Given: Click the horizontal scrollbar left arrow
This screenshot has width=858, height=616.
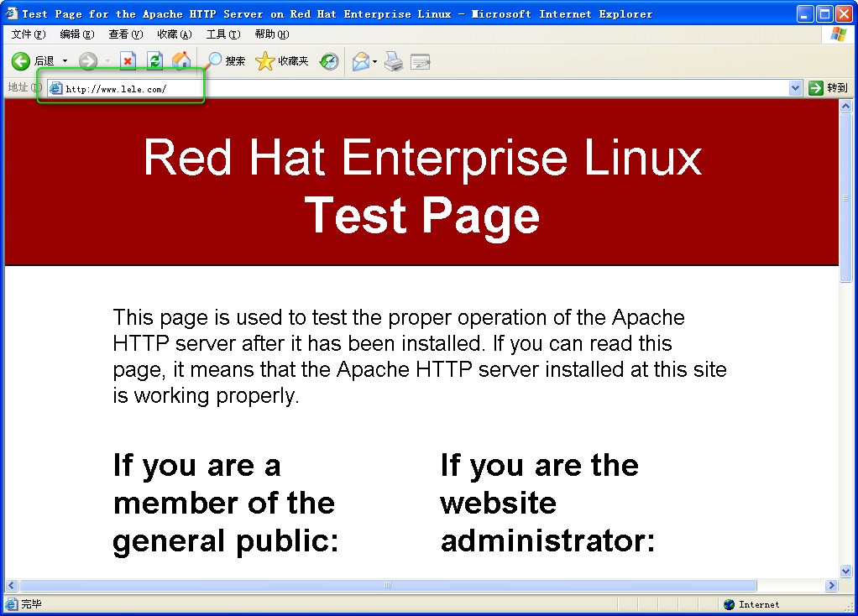Looking at the screenshot, I should point(11,585).
